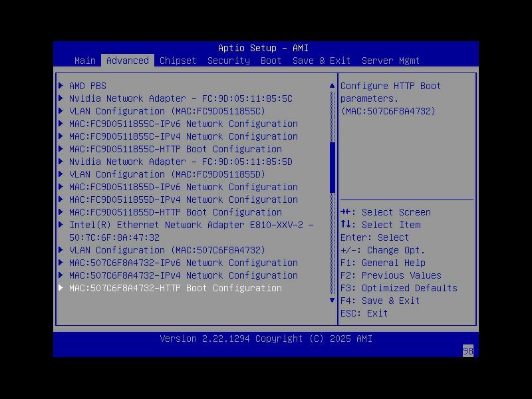The image size is (532, 399).
Task: Open VLAN Configuration (MAC:FC9D0511855C)
Action: point(167,111)
